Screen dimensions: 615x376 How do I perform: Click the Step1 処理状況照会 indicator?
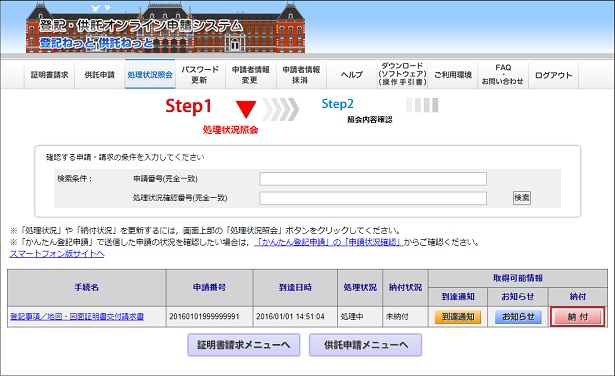point(211,116)
